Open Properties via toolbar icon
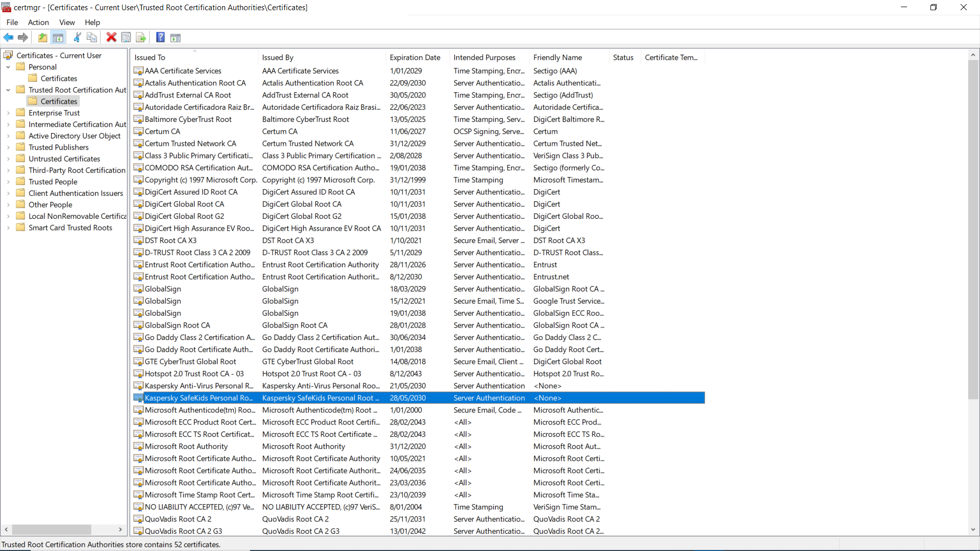The image size is (980, 551). [126, 37]
